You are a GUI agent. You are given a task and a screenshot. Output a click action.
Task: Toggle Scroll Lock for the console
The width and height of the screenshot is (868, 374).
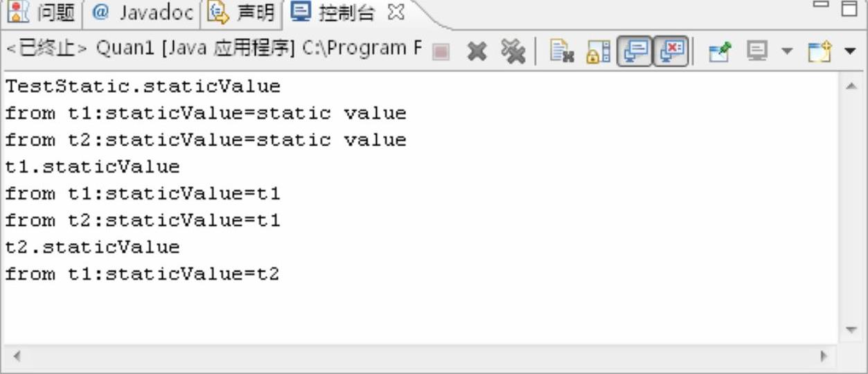pyautogui.click(x=598, y=51)
